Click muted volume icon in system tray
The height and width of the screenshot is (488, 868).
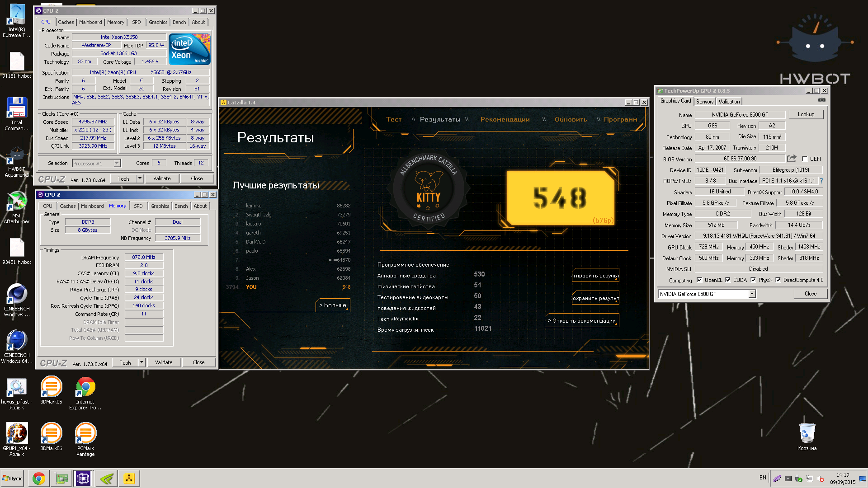[x=821, y=479]
